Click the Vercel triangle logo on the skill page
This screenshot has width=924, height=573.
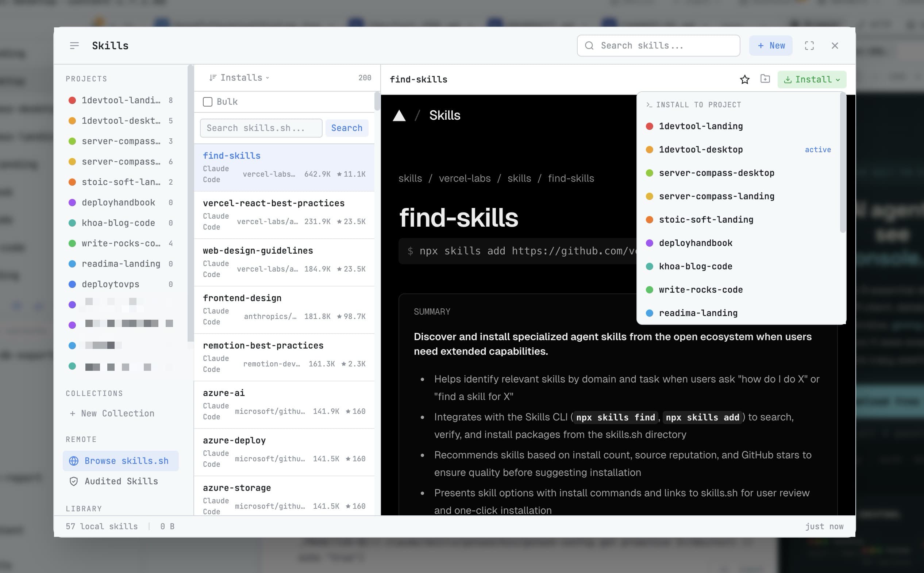tap(399, 116)
